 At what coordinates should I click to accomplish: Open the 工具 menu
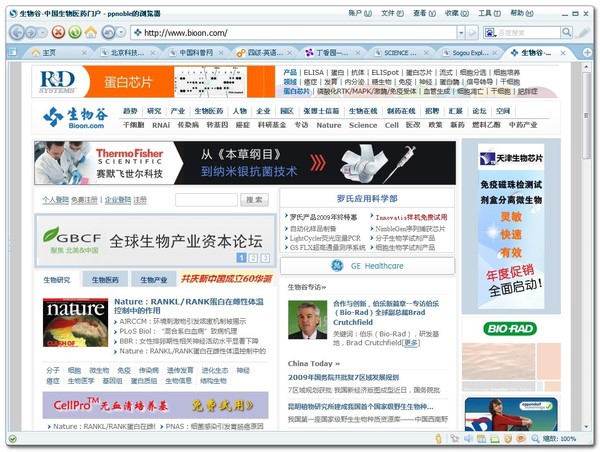489,13
